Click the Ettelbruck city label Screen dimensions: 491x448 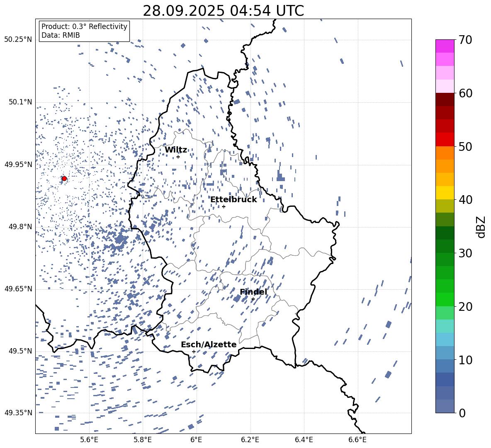click(x=233, y=200)
